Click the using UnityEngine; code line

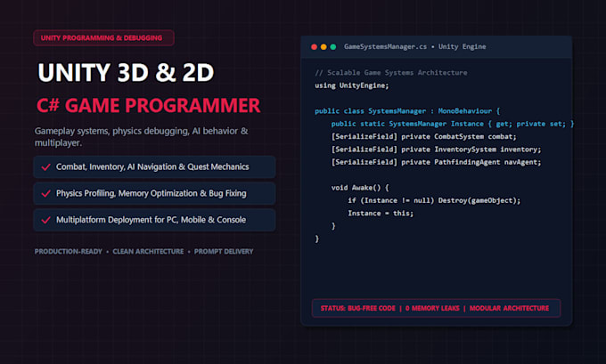(352, 85)
